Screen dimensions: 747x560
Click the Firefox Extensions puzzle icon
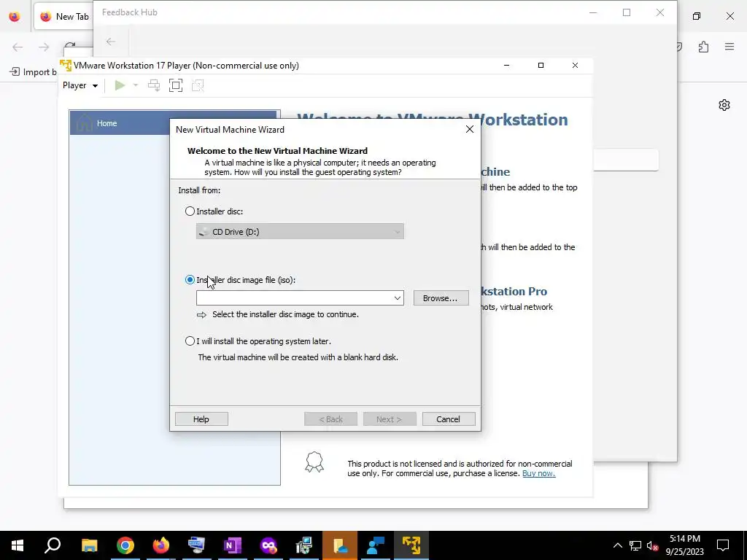point(703,47)
